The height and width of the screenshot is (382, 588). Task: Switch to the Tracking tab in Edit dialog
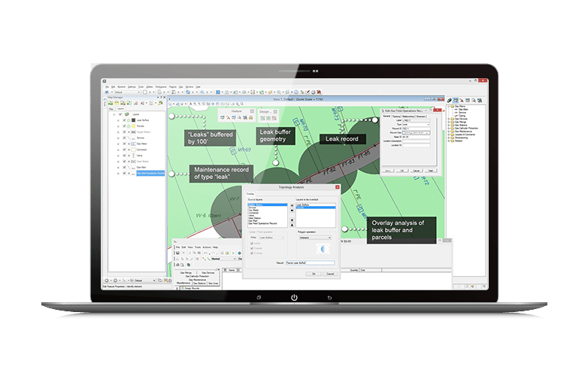click(x=396, y=117)
